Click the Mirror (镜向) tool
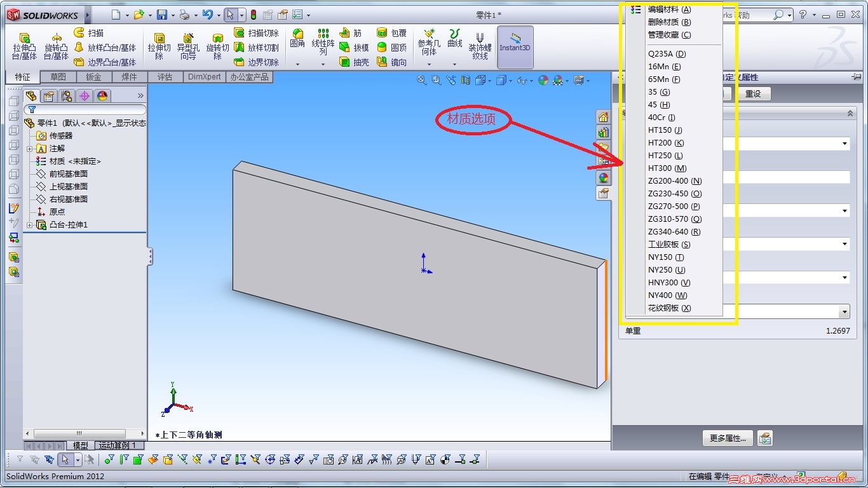The image size is (868, 488). [x=391, y=62]
